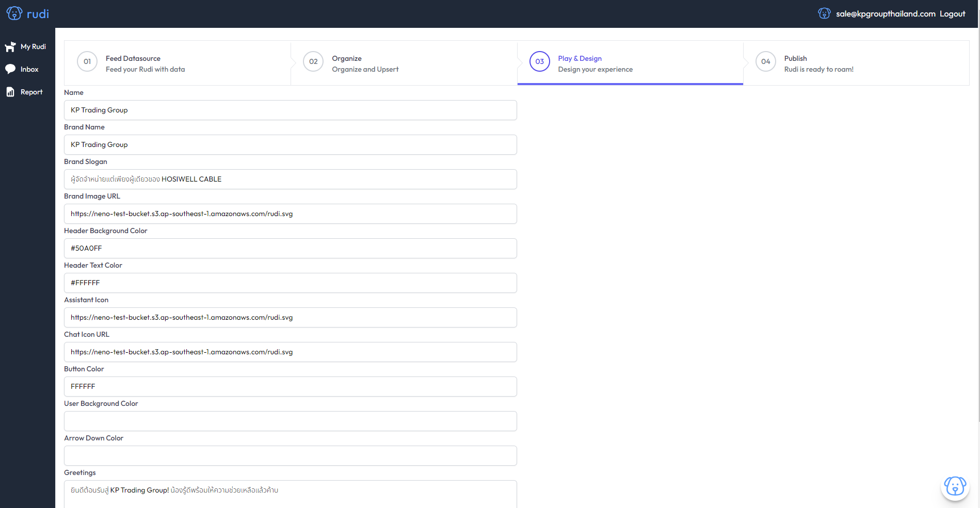Go to My Rudi sidebar item
This screenshot has width=980, height=508.
[27, 46]
